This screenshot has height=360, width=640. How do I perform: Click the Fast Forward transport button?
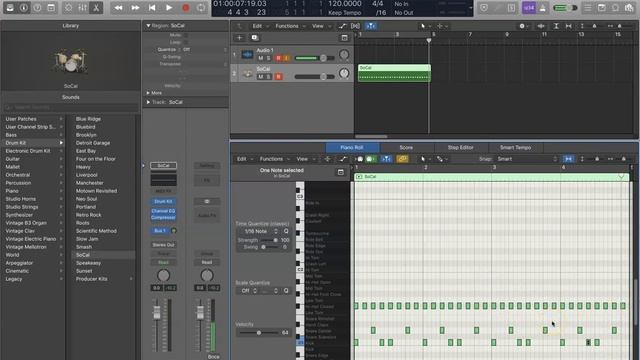coord(135,8)
